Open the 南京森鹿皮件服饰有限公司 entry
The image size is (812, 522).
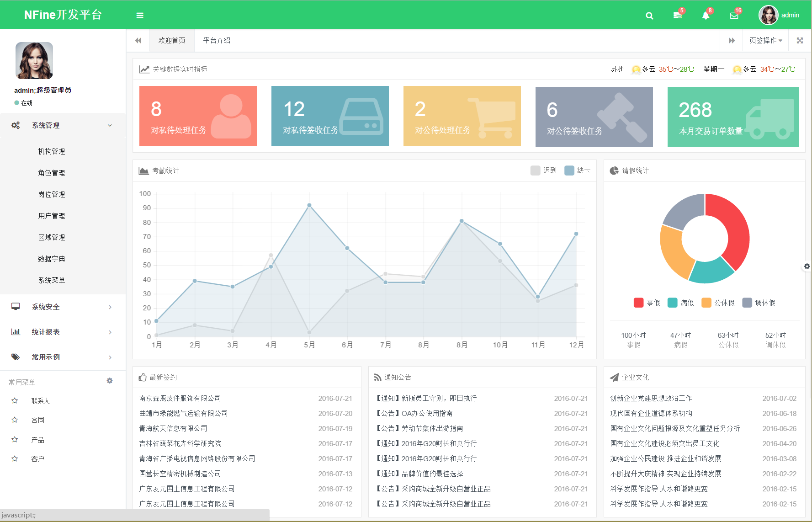click(x=180, y=398)
